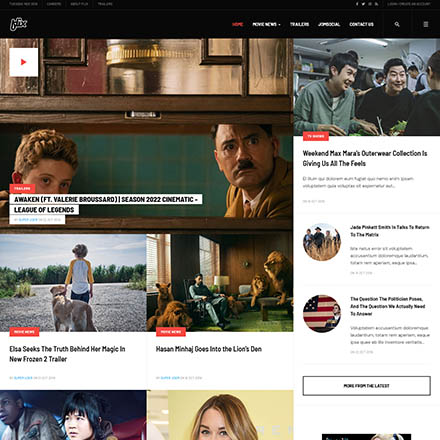This screenshot has width=440, height=440.
Task: Click the Careers link in top bar
Action: point(54,4)
